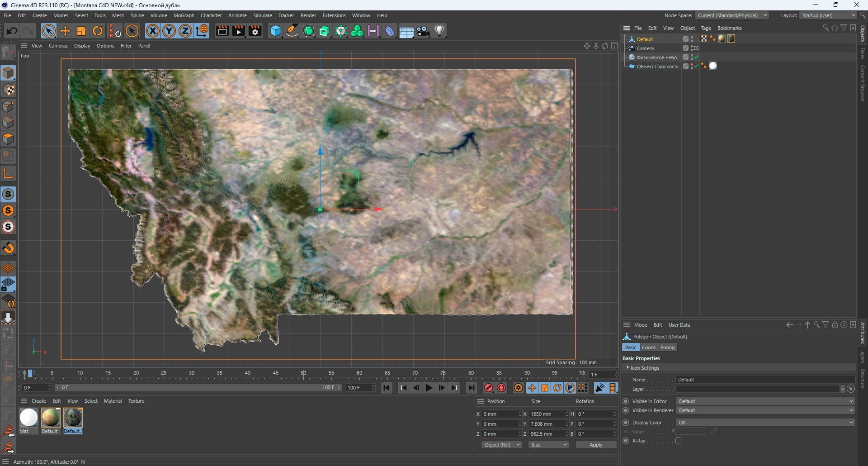
Task: Open Visible in Renderer dropdown
Action: [x=765, y=410]
